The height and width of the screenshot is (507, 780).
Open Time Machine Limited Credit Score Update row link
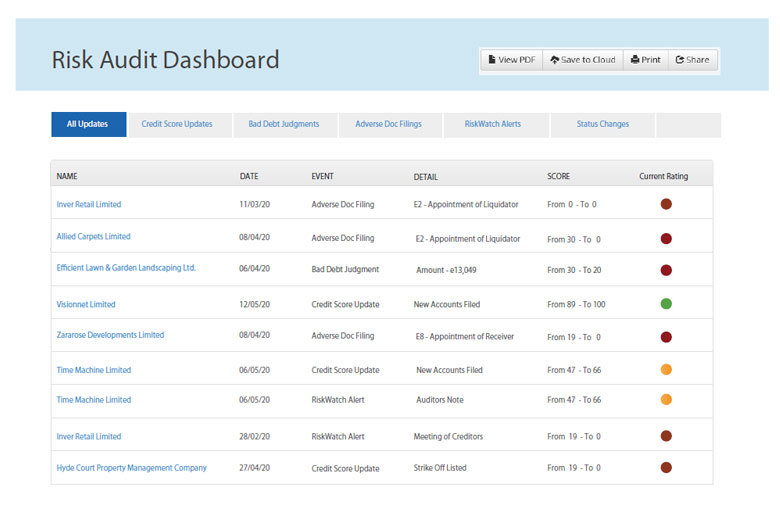(94, 370)
